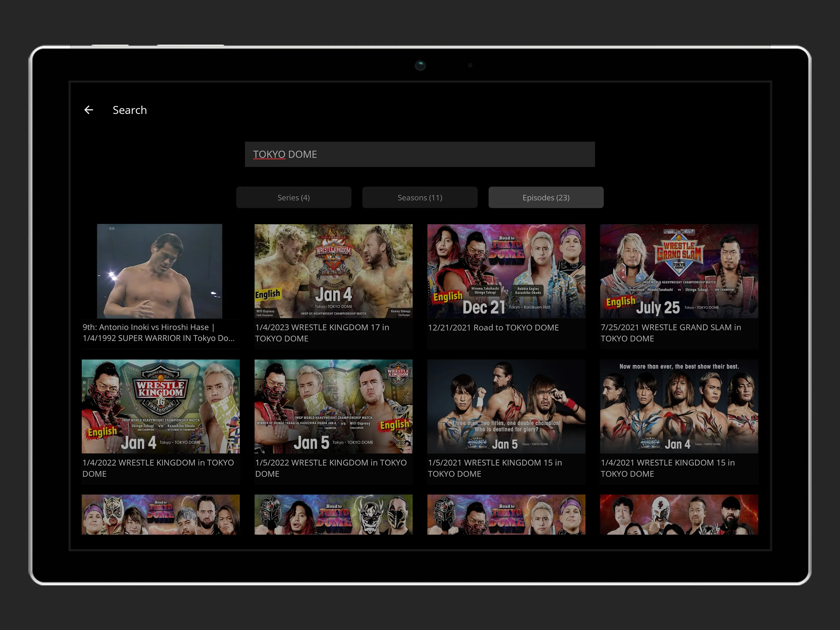Open the Dec 21 Road to Tokyo Dome thumbnail
This screenshot has width=840, height=630.
coord(506,271)
